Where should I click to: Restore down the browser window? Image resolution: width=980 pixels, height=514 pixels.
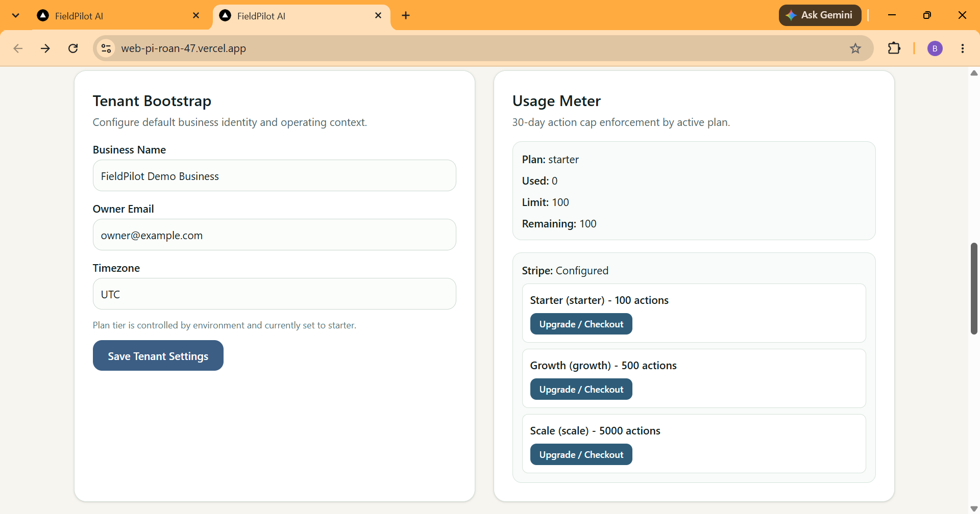pyautogui.click(x=927, y=15)
